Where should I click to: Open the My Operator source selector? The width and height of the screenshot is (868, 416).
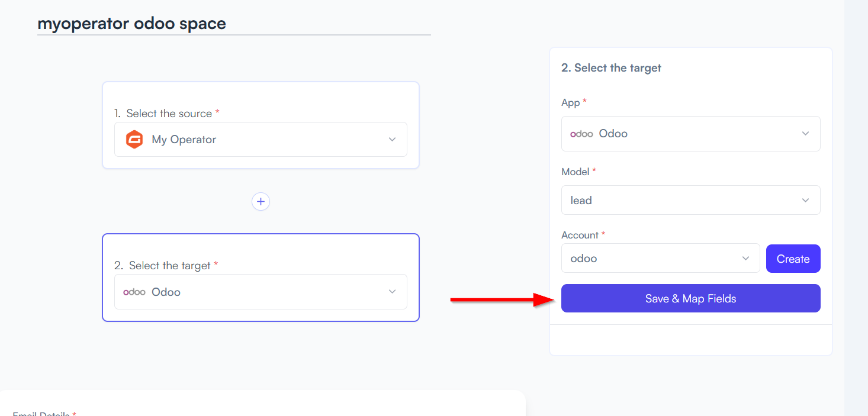[261, 140]
